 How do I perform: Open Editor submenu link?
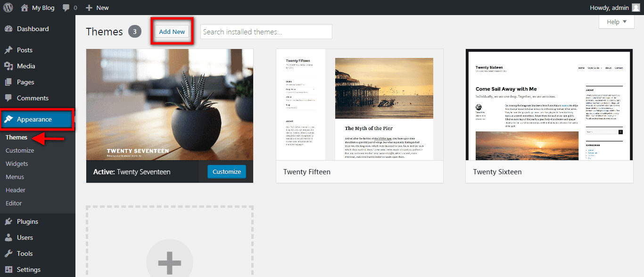pos(14,203)
